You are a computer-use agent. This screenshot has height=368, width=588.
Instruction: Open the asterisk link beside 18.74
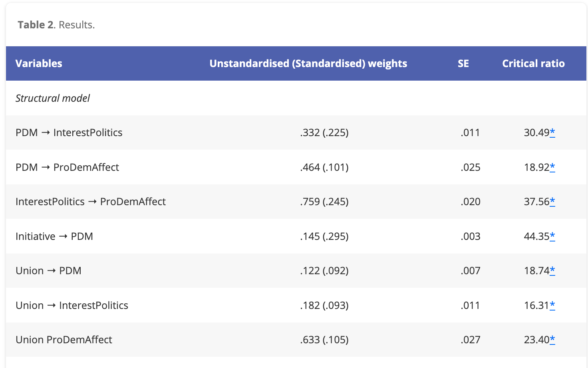pyautogui.click(x=552, y=271)
